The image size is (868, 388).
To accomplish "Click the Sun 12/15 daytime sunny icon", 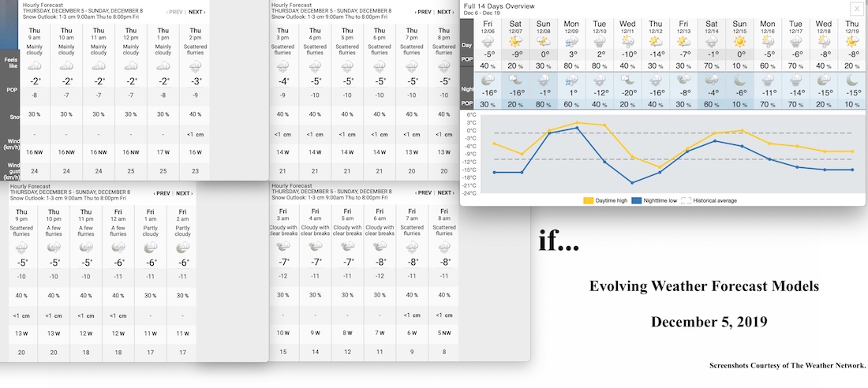I will pos(739,41).
